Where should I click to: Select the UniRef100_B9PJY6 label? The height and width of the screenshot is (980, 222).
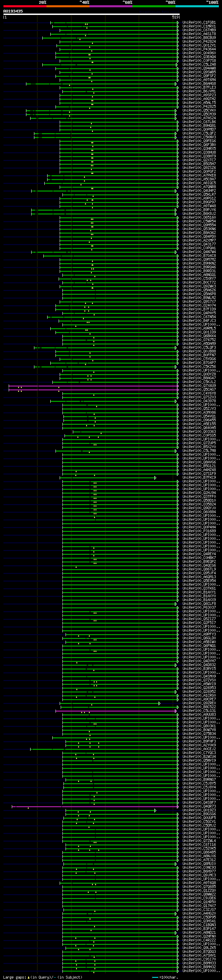(199, 210)
